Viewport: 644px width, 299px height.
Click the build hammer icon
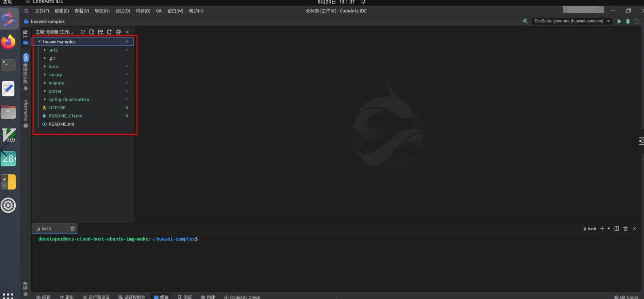(x=525, y=21)
